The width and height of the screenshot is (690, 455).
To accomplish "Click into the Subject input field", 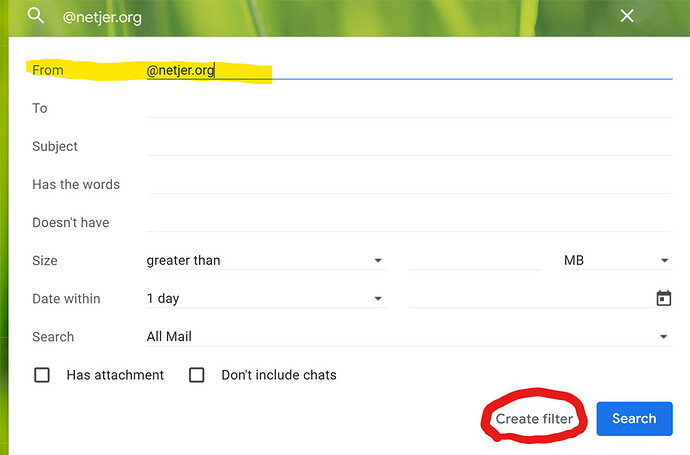I will [x=409, y=146].
